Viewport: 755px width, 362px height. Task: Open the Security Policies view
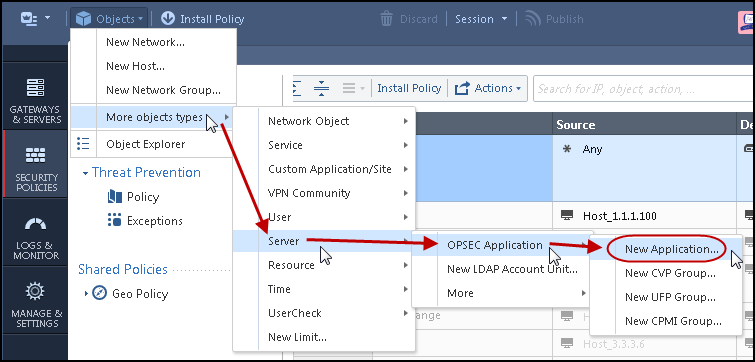pyautogui.click(x=35, y=168)
